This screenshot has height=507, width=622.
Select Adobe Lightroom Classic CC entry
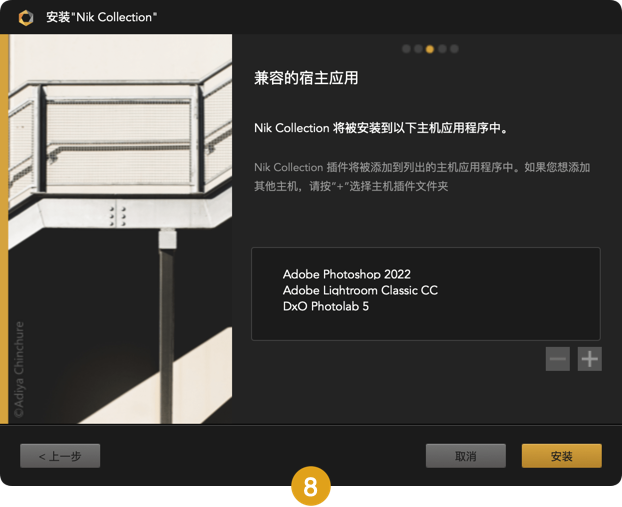coord(360,290)
